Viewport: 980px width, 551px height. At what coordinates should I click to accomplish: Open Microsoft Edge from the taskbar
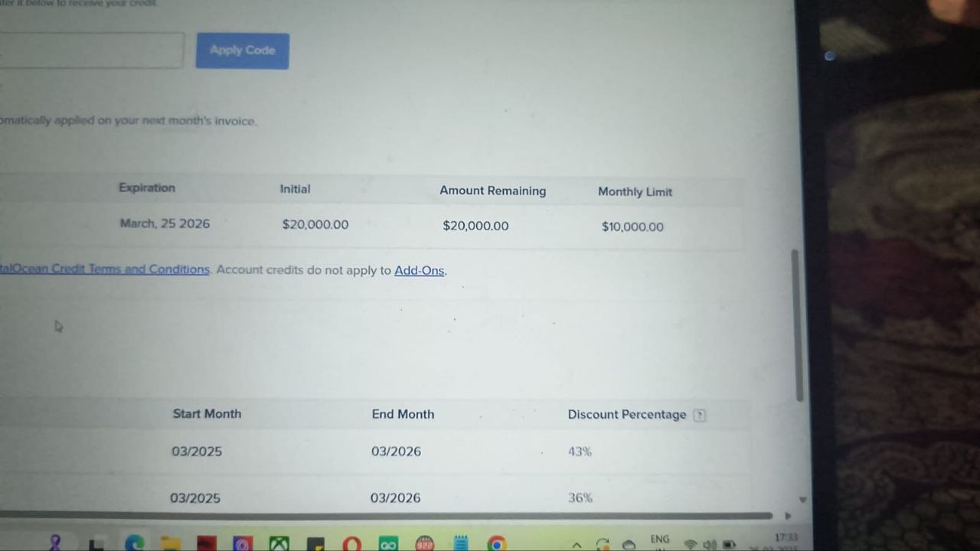[134, 544]
